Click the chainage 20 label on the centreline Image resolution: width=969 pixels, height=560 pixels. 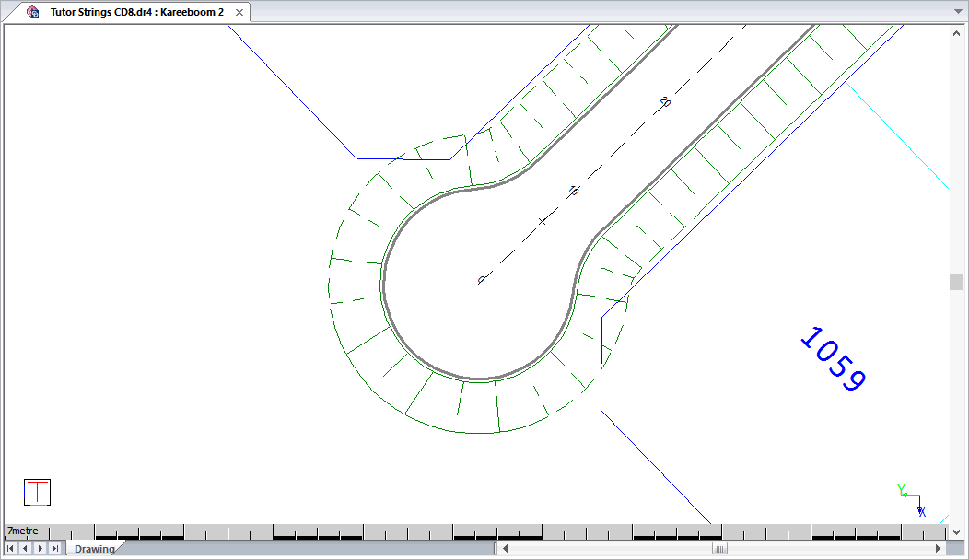664,102
